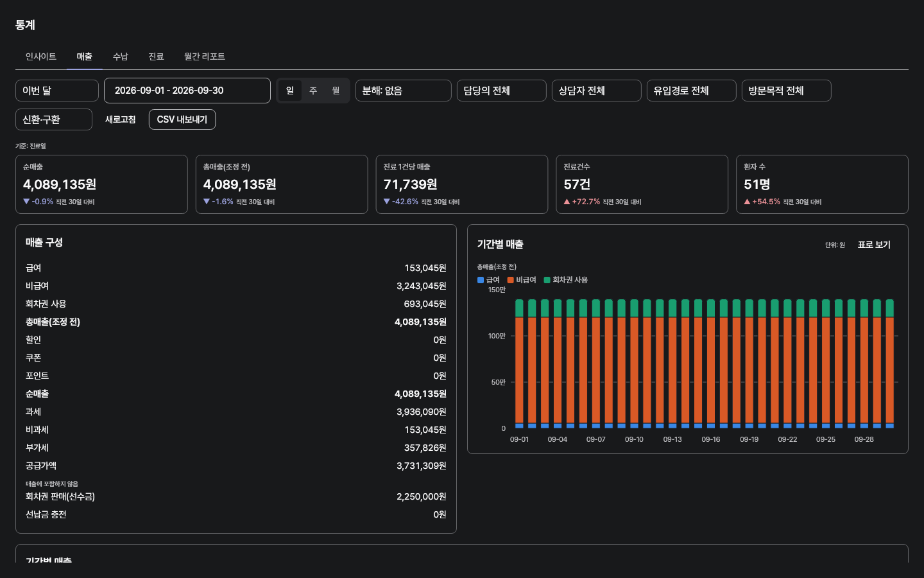
Task: Switch granularity to 월 monthly
Action: [336, 91]
